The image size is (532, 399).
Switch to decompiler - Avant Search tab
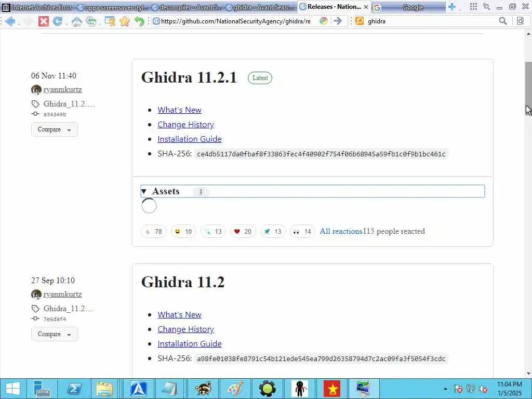pos(187,7)
